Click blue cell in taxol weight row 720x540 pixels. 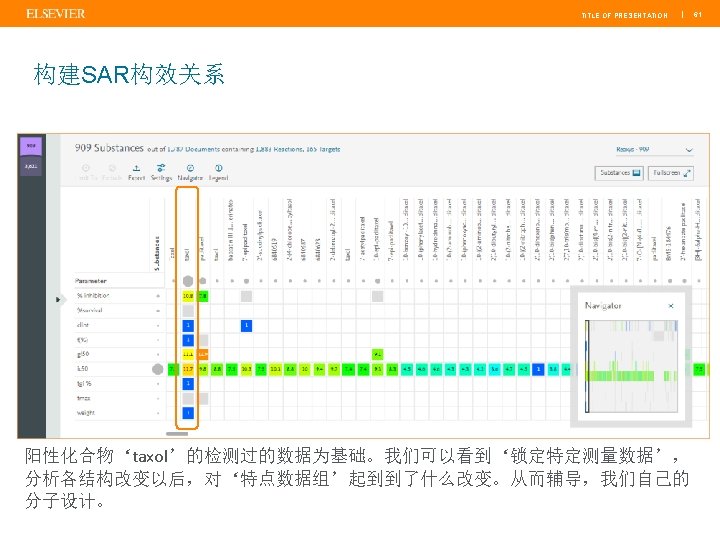[x=188, y=413]
